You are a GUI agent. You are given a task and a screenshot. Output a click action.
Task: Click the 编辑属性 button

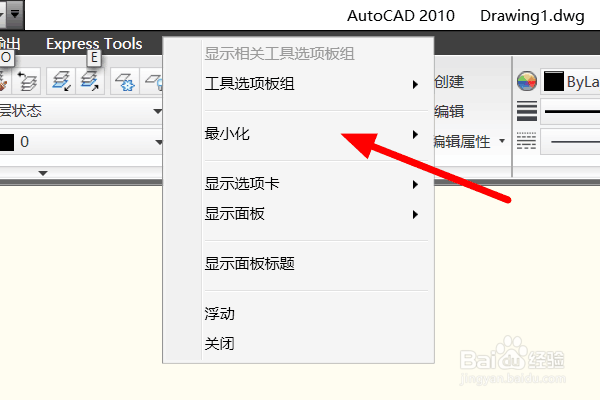(x=462, y=142)
